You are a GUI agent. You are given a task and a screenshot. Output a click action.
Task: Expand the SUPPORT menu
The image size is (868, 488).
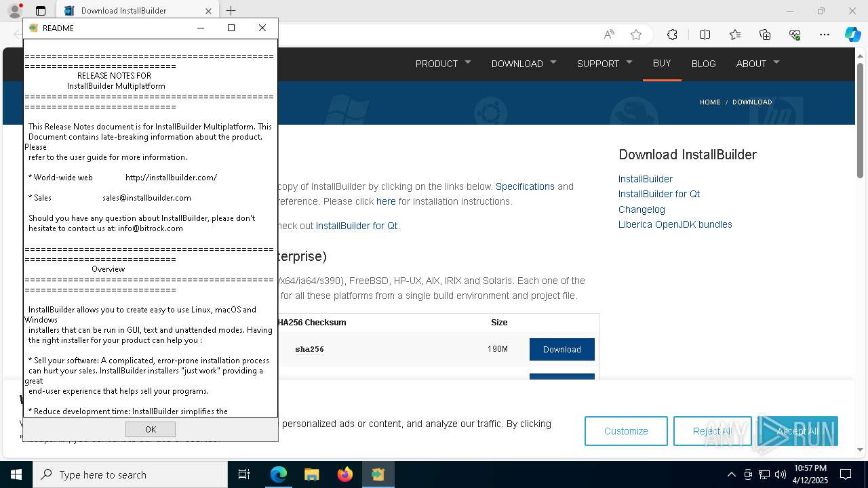(x=604, y=64)
